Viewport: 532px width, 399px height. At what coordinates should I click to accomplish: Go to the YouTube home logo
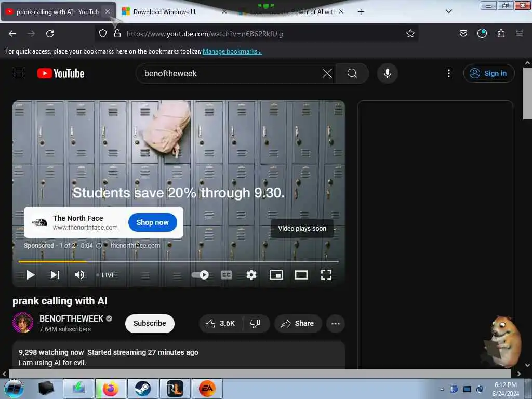[x=61, y=73]
